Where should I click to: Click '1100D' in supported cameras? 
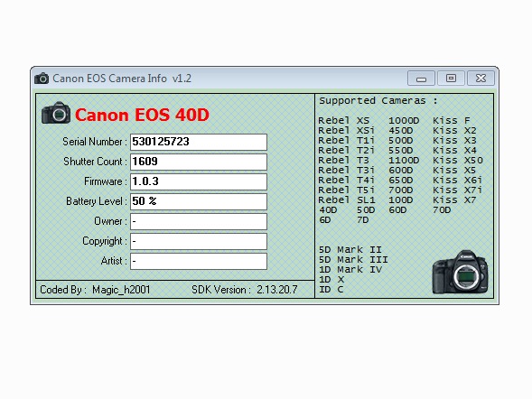[x=404, y=161]
